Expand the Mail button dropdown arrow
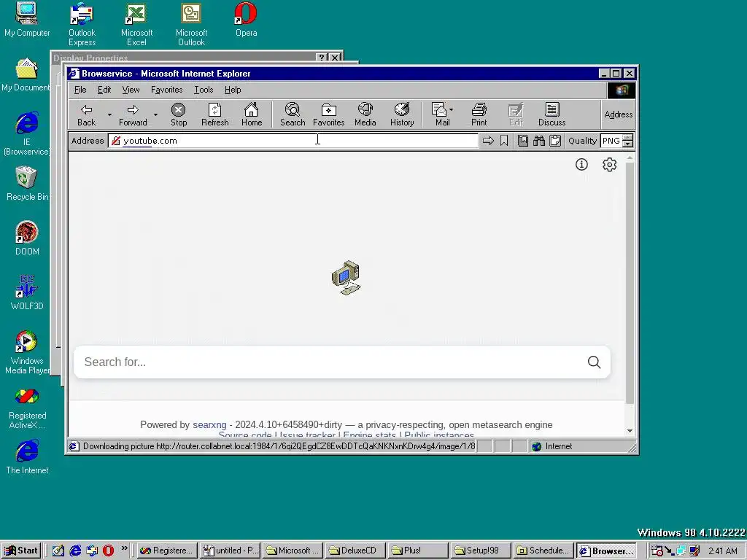This screenshot has height=560, width=747. click(451, 109)
